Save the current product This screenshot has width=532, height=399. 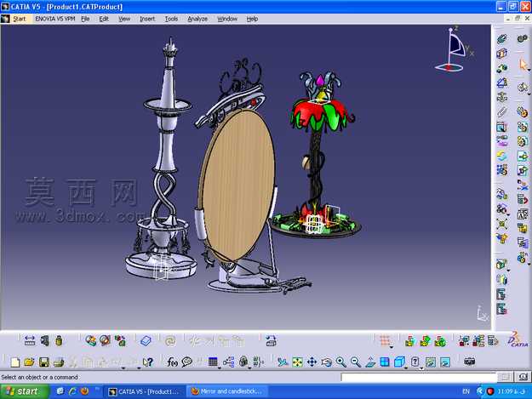click(x=44, y=362)
